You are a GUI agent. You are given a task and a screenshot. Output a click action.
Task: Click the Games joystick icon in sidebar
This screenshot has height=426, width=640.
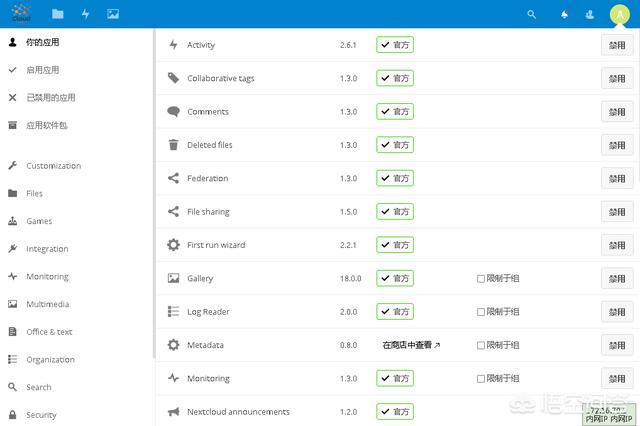point(13,221)
